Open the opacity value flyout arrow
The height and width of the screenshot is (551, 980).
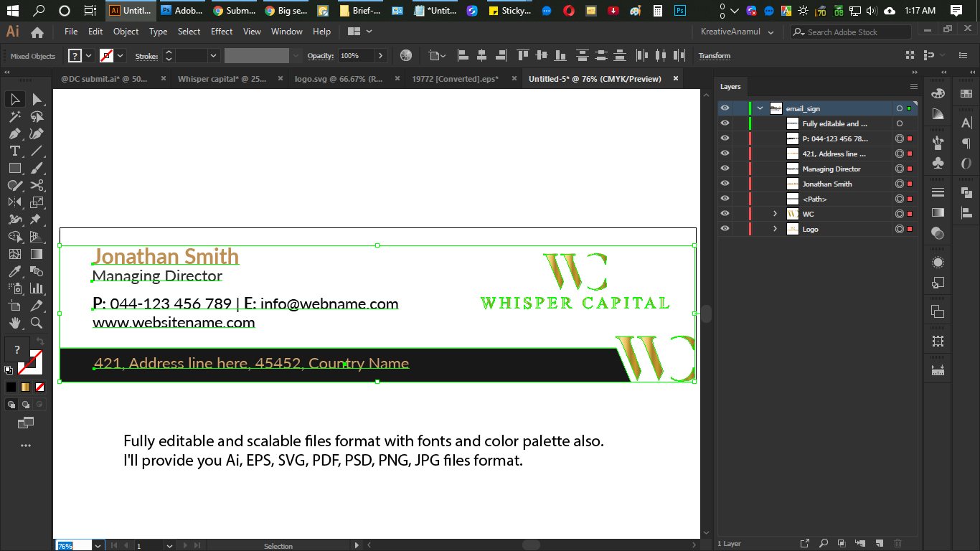point(381,55)
